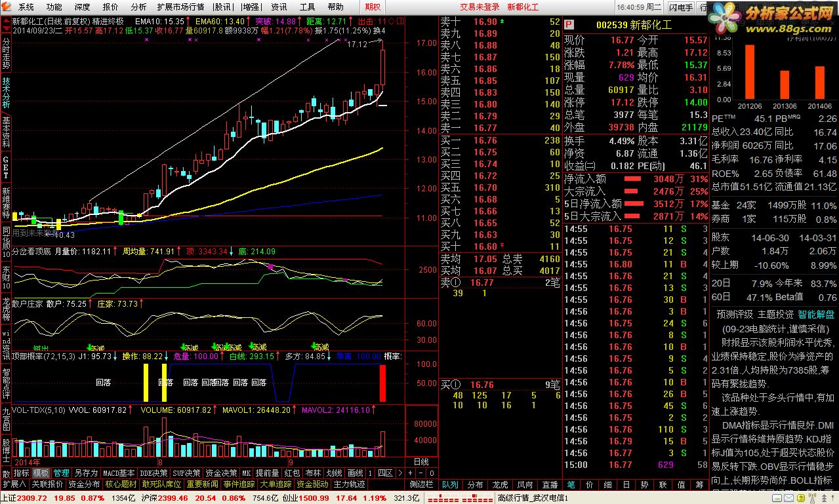839x504 pixels.
Task: Open the 智能解盘 tab
Action: point(816,314)
